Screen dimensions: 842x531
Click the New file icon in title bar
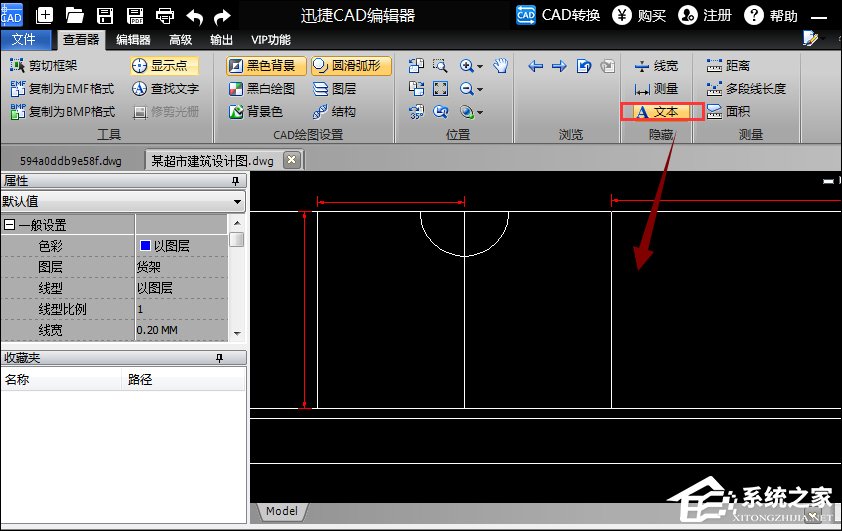pyautogui.click(x=44, y=15)
